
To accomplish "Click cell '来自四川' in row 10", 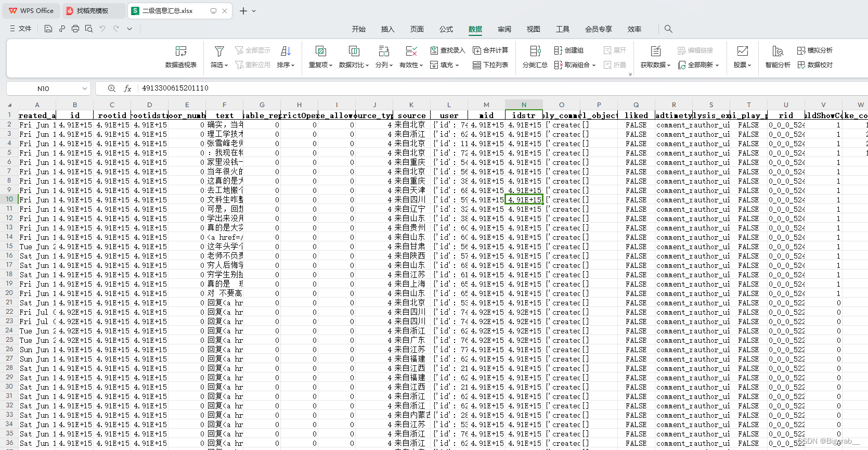I will click(x=411, y=200).
